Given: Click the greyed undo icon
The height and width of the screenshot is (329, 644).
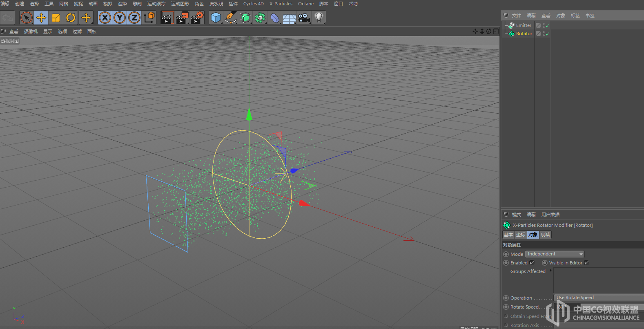Looking at the screenshot, I should pos(7,18).
